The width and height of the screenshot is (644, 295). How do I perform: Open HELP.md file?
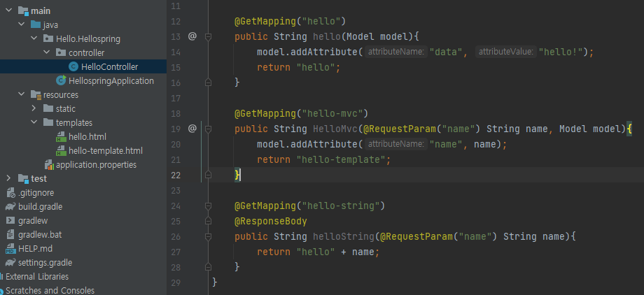[x=35, y=248]
